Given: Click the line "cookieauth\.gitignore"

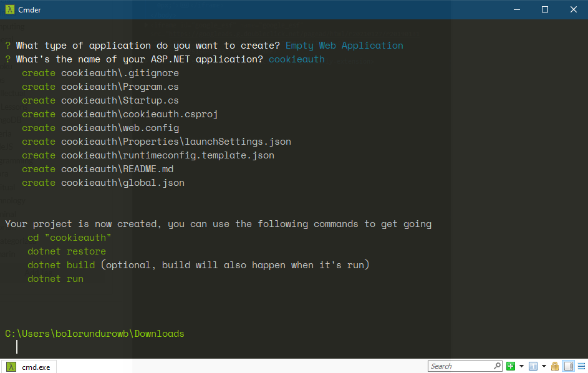Looking at the screenshot, I should click(x=120, y=73).
